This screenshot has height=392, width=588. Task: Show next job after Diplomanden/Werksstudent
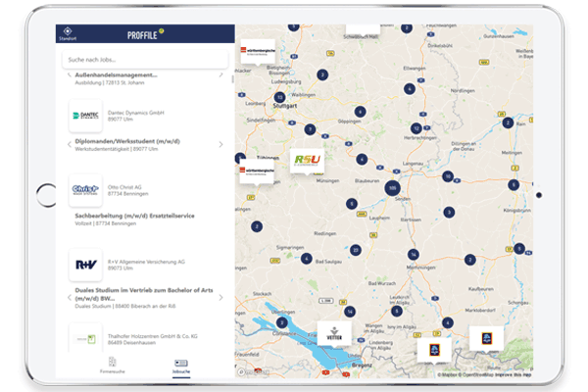[x=220, y=144]
